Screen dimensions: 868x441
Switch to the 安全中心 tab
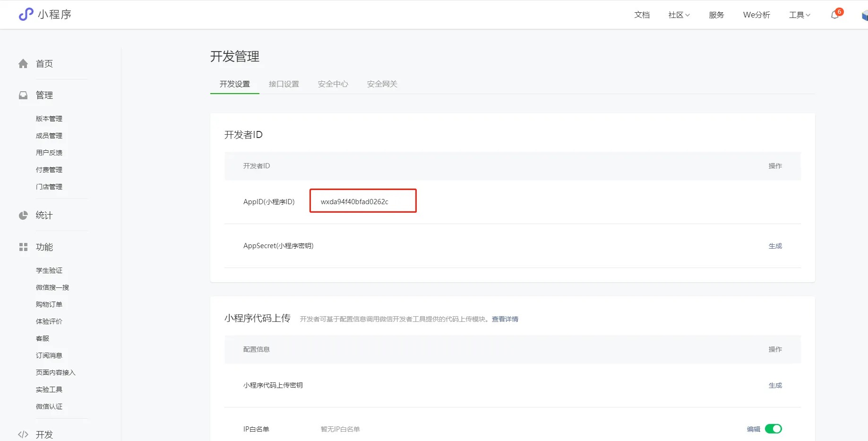pyautogui.click(x=333, y=84)
